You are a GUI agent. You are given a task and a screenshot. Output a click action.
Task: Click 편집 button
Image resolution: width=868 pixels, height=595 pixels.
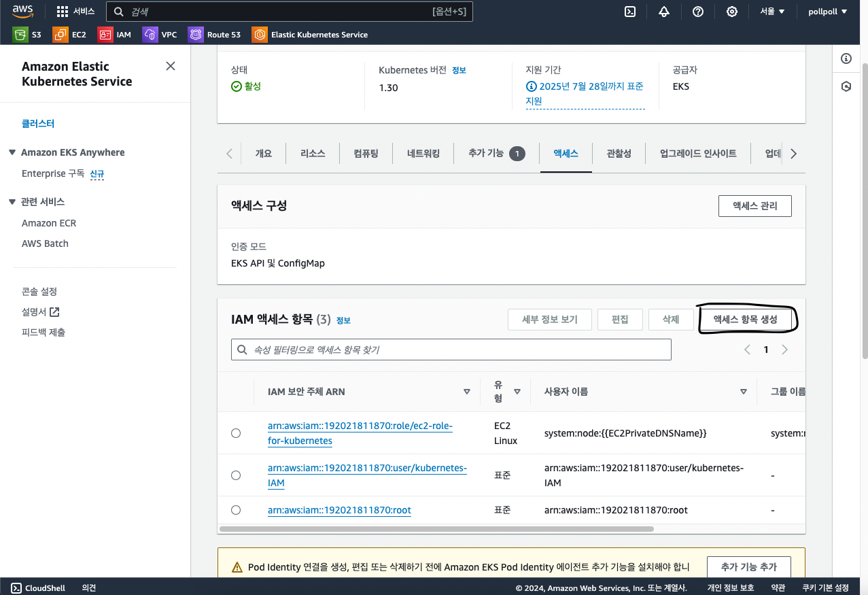click(620, 319)
